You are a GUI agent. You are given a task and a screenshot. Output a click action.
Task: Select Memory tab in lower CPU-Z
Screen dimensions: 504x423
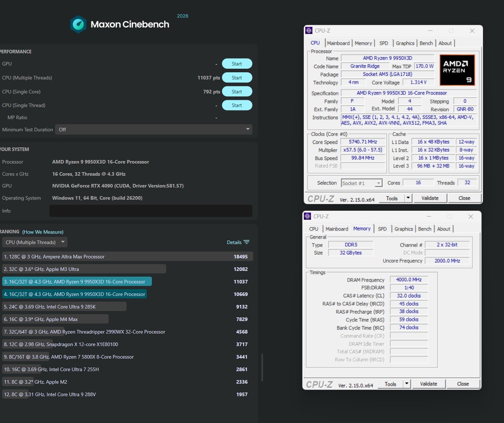pyautogui.click(x=362, y=229)
